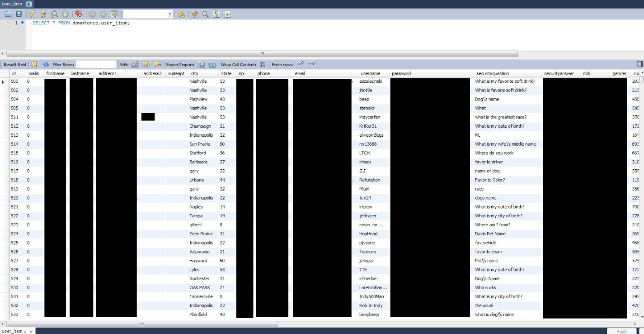Switch to the user_item query tab
The image size is (644, 334).
coord(12,4)
